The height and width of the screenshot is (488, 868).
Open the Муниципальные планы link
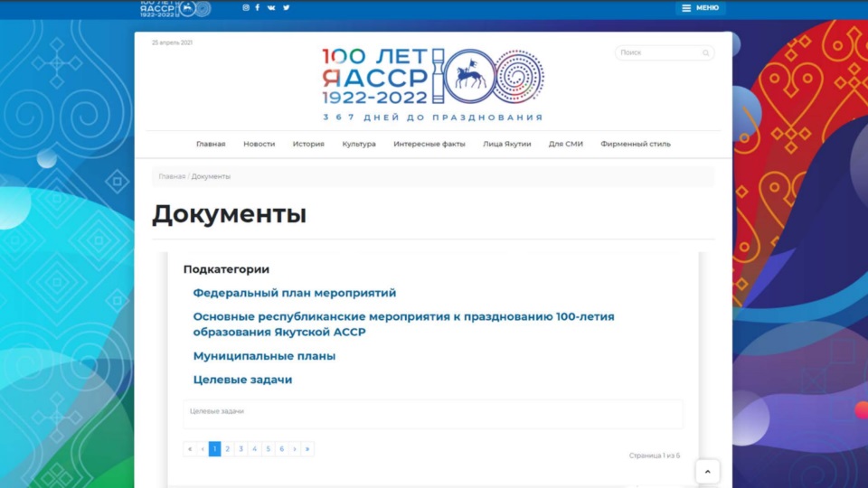pos(264,356)
